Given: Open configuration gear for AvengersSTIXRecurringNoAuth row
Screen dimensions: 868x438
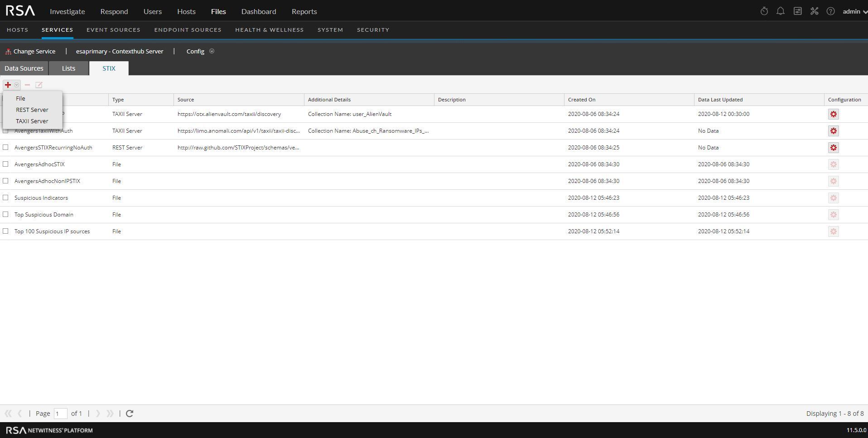Looking at the screenshot, I should tap(833, 148).
